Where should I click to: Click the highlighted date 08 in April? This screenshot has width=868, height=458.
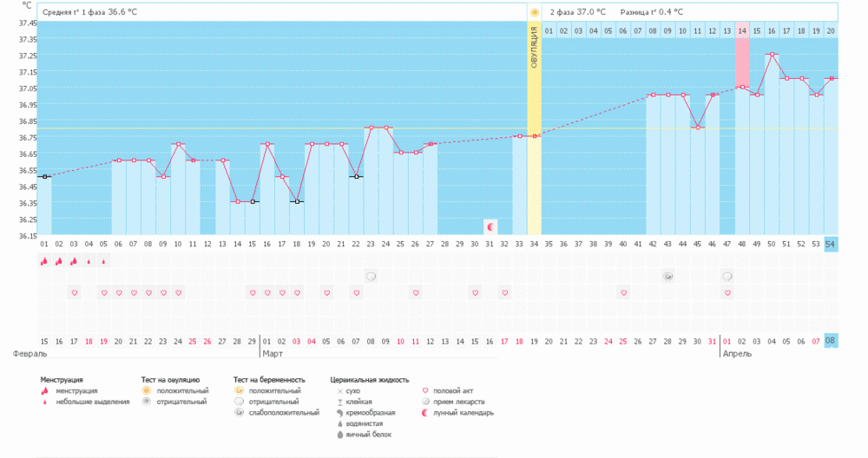831,340
